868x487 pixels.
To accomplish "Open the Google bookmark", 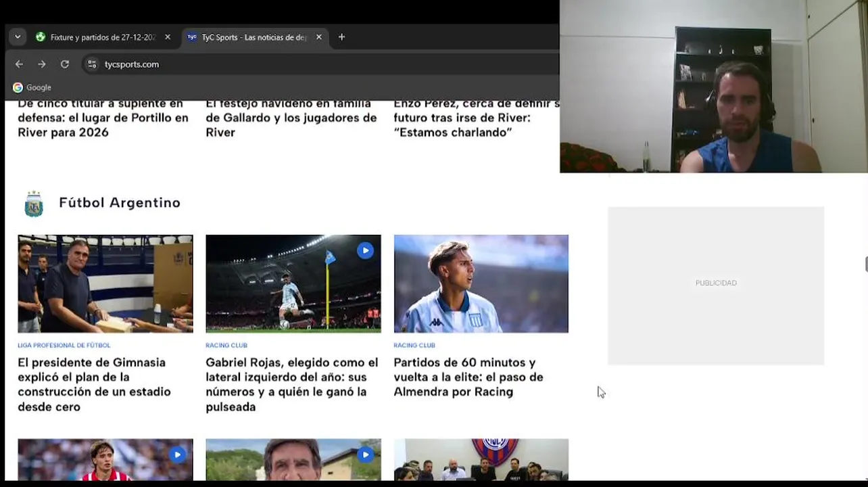I will coord(32,87).
